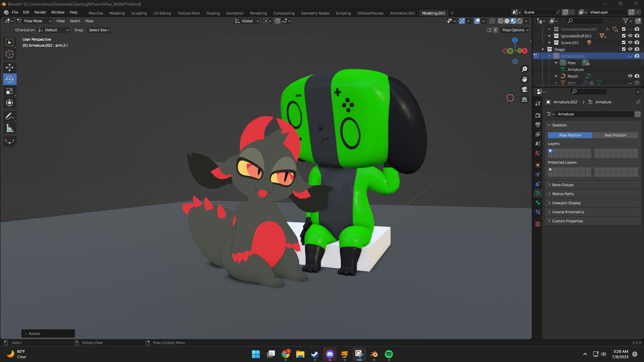Click the first armature layer dot
This screenshot has height=362, width=644.
550,151
